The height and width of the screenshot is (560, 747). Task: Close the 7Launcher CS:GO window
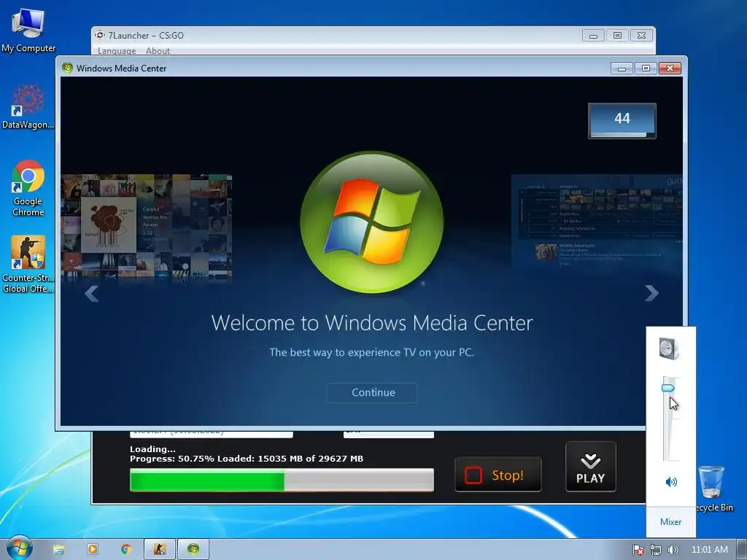click(x=641, y=35)
